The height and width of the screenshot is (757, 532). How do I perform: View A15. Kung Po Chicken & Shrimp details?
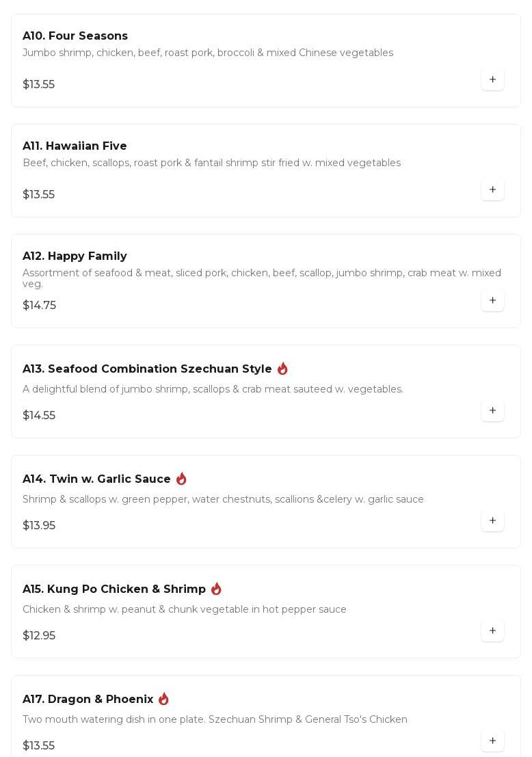click(114, 589)
